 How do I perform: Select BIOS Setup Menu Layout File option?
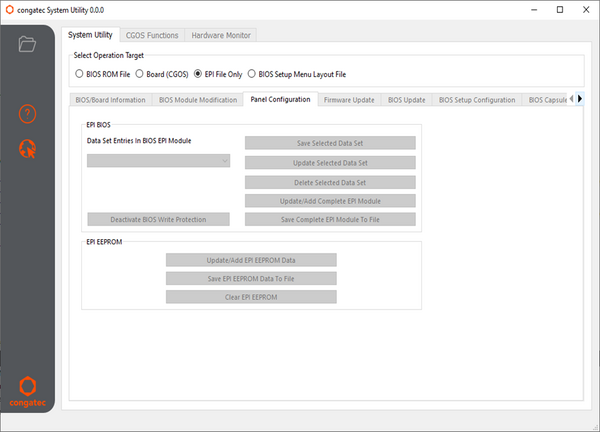252,73
